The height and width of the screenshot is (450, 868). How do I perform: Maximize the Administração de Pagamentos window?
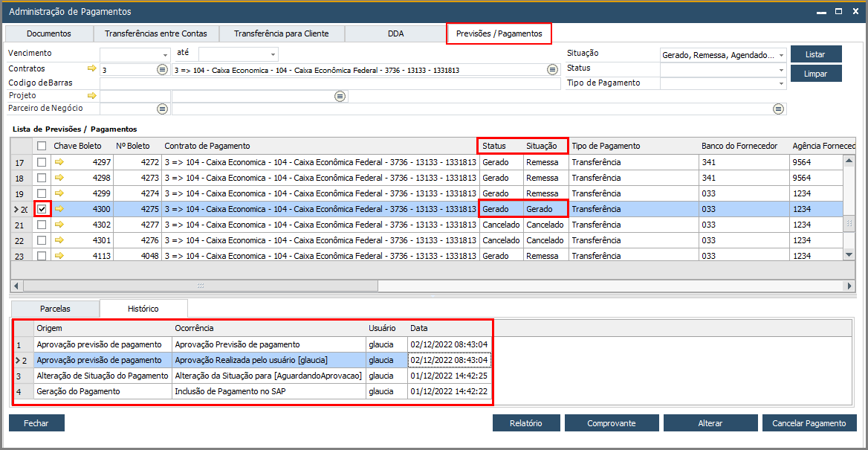click(x=839, y=11)
